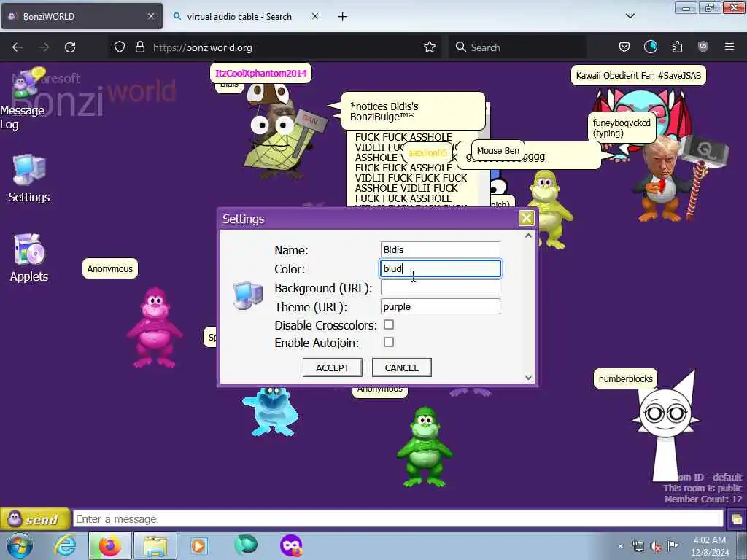
Task: Click CANCEL in Settings dialog
Action: 402,367
